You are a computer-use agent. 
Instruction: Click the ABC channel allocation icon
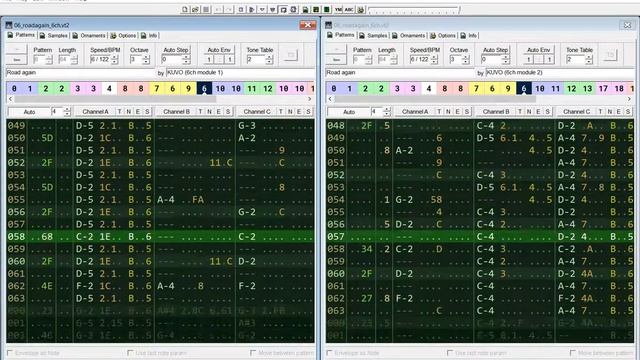click(349, 9)
